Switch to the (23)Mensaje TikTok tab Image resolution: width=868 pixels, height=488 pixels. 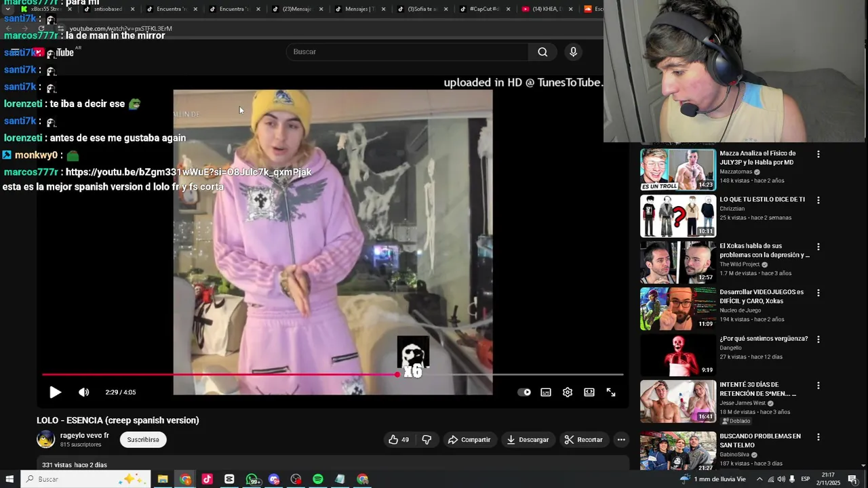tap(296, 9)
